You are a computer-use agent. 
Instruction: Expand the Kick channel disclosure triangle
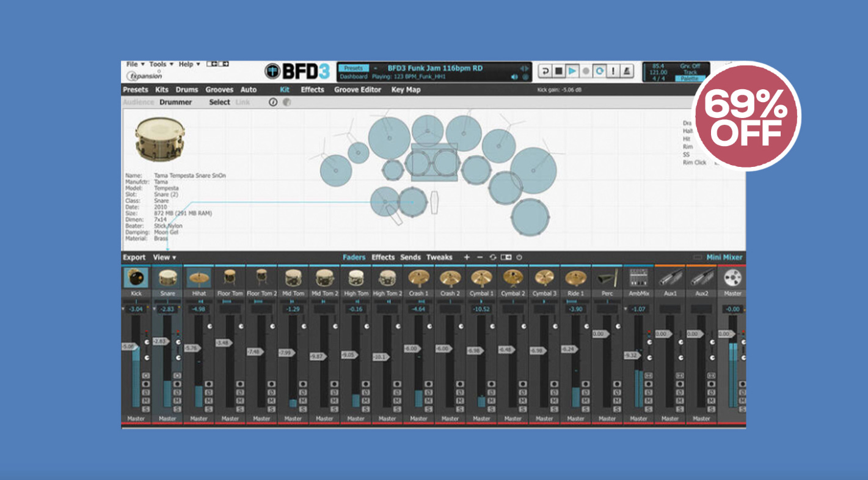(123, 309)
